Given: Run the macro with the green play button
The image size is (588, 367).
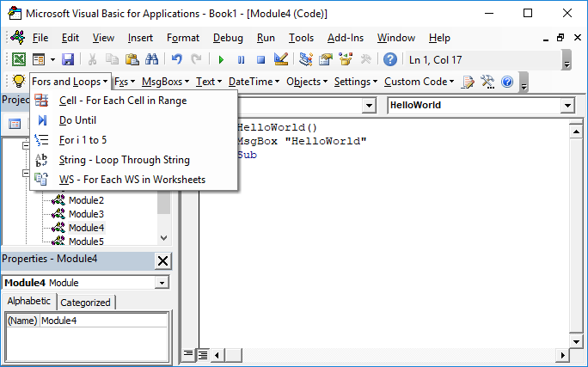Looking at the screenshot, I should coord(222,59).
